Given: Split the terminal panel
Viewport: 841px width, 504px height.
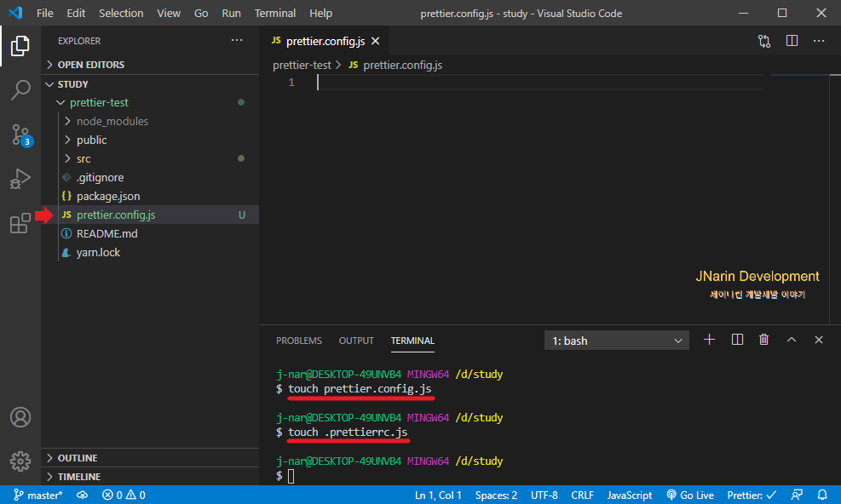Looking at the screenshot, I should [x=737, y=340].
